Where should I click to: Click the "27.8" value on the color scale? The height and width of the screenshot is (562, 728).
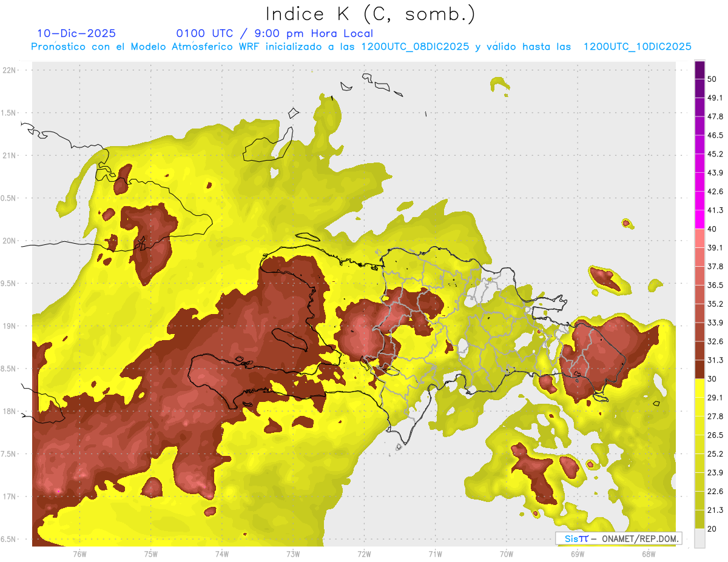[715, 416]
